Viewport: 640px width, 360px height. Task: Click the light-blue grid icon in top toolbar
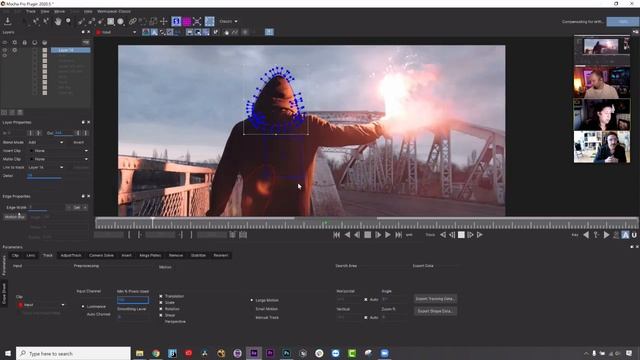pyautogui.click(x=209, y=21)
